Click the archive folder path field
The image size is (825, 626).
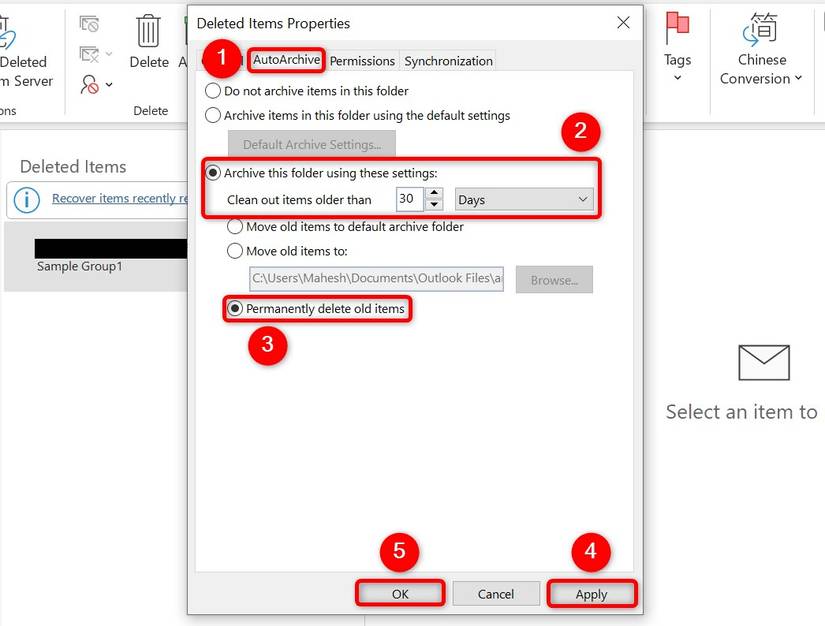(x=375, y=279)
